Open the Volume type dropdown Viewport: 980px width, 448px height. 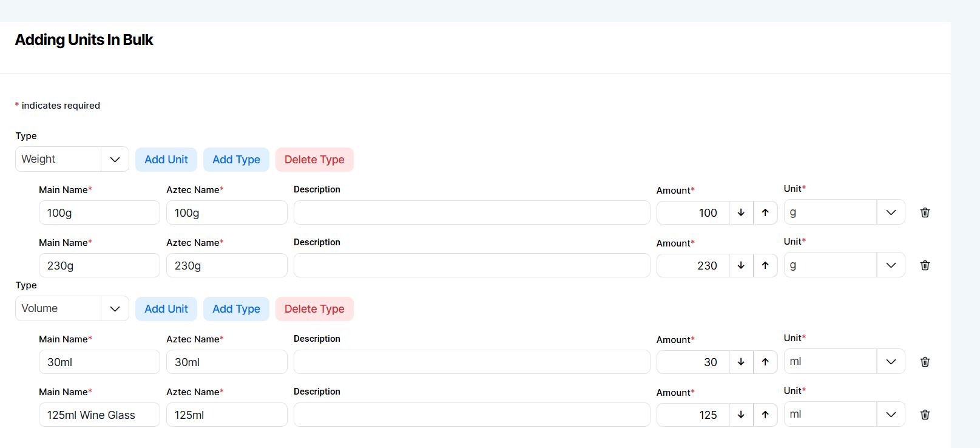pos(72,308)
